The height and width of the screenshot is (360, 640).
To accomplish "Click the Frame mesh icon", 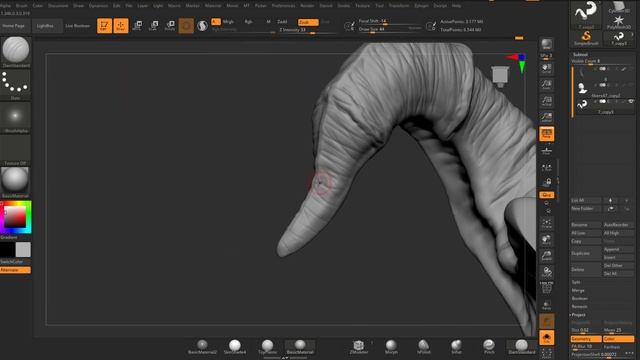I will coord(547,224).
